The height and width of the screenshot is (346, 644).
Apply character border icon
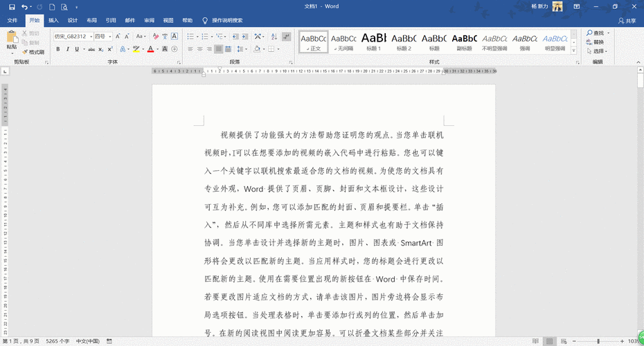pyautogui.click(x=174, y=37)
